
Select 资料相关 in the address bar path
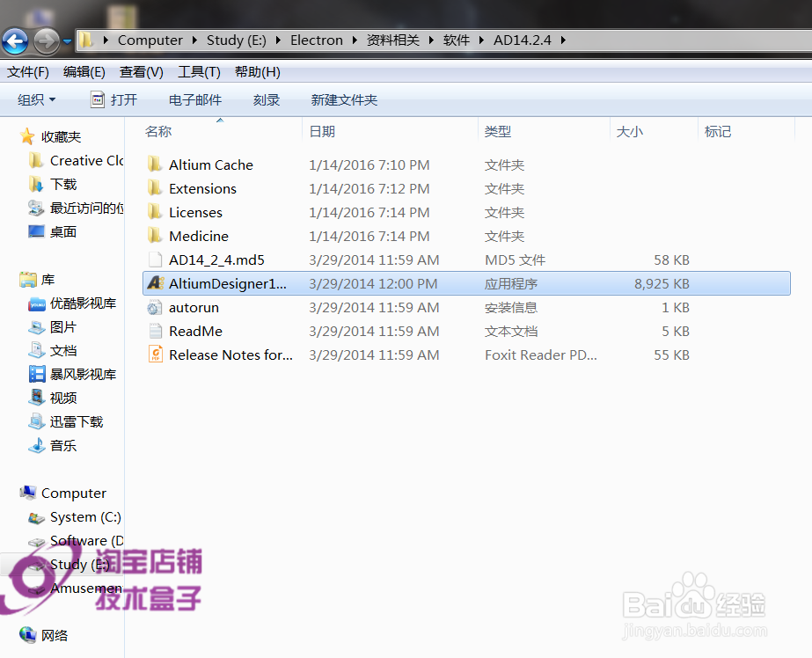(x=393, y=40)
